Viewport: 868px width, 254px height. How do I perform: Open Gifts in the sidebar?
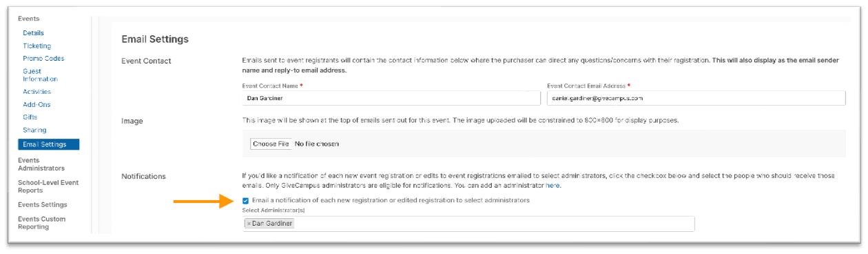[30, 117]
